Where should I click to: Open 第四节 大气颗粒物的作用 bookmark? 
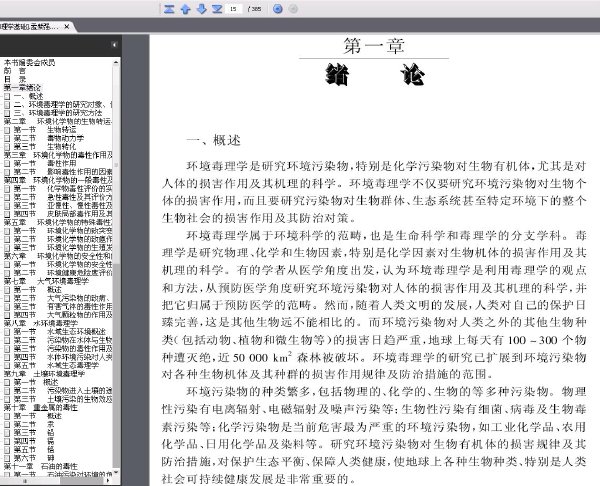tap(63, 315)
